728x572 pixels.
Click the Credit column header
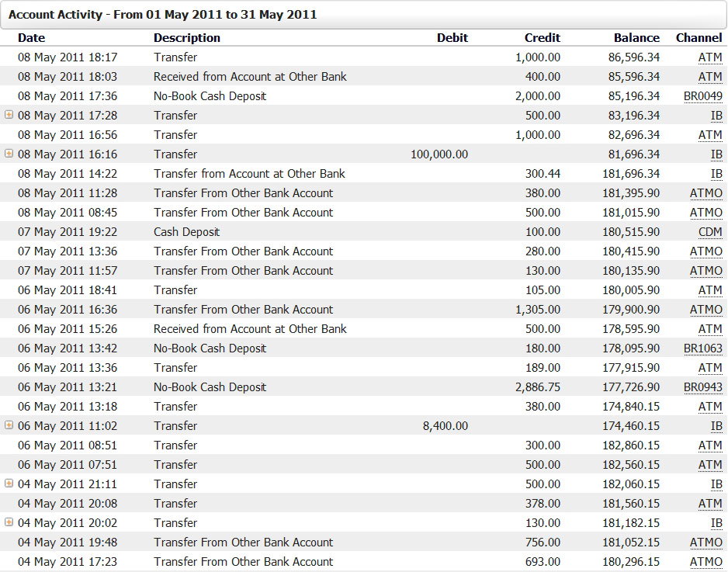pyautogui.click(x=543, y=38)
